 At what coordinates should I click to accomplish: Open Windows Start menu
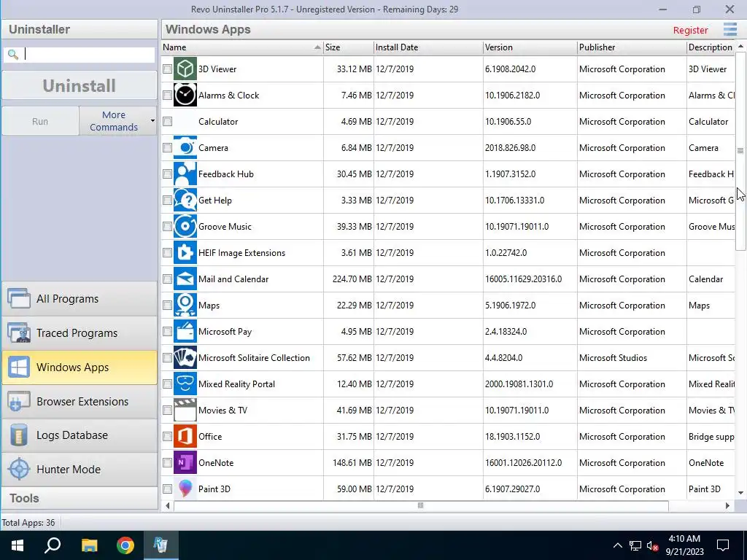pos(18,545)
